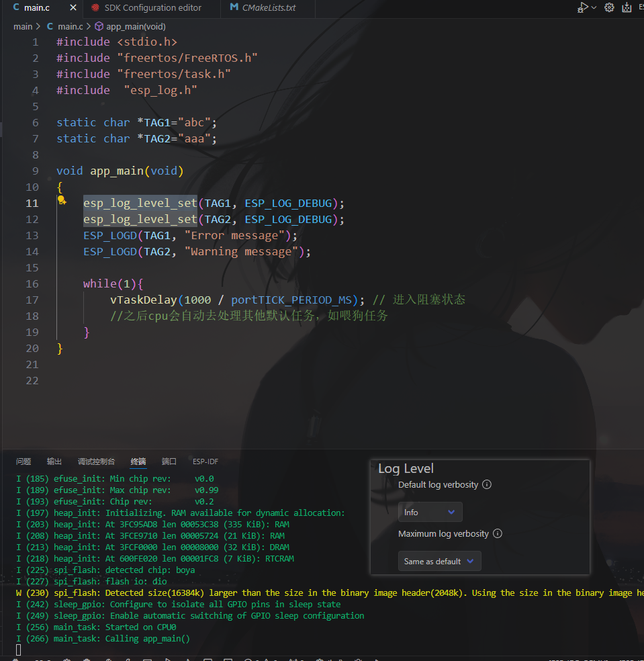Screen dimensions: 644x661
Task: Click the 'Log Level' section heading
Action: click(x=406, y=468)
